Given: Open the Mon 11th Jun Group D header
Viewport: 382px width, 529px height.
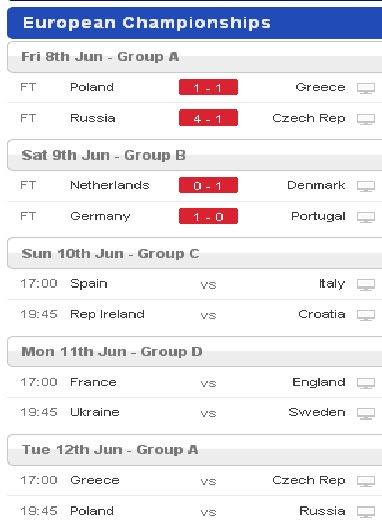Looking at the screenshot, I should pos(194,352).
